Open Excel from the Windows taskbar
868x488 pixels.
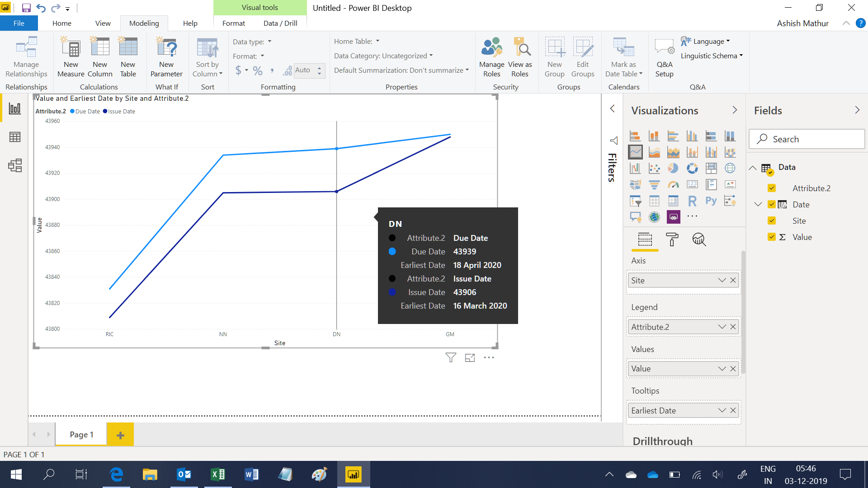[x=217, y=474]
